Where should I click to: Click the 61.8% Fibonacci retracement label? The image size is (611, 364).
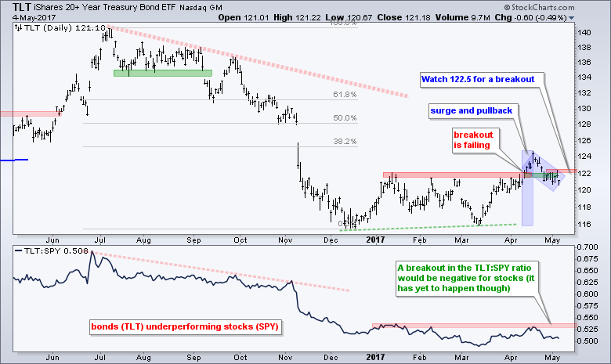click(x=345, y=95)
